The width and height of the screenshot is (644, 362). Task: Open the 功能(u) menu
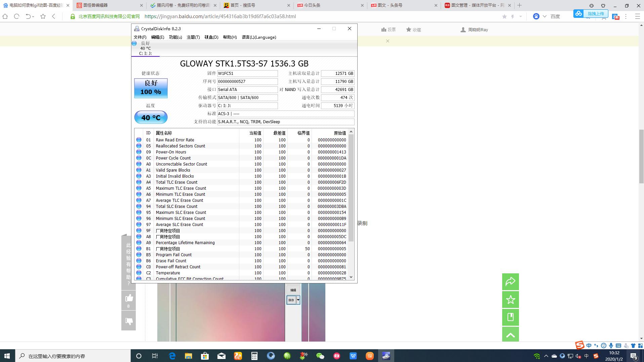[x=175, y=37]
